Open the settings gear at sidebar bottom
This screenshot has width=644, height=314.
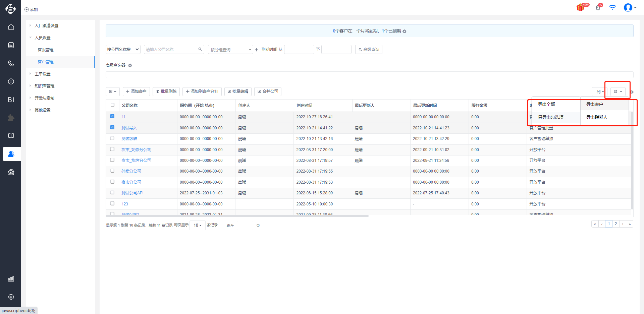pyautogui.click(x=11, y=297)
